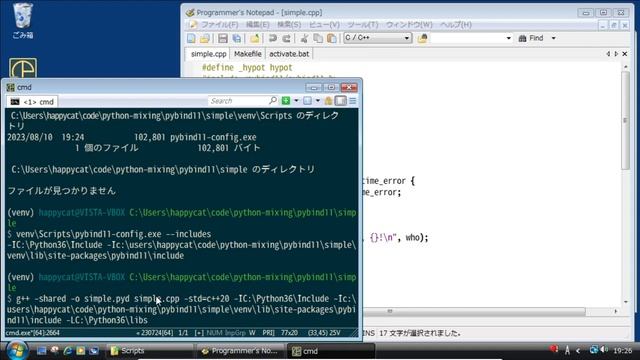Click the Open file icon in Programmer's Notepad
The width and height of the screenshot is (640, 360).
click(x=205, y=38)
